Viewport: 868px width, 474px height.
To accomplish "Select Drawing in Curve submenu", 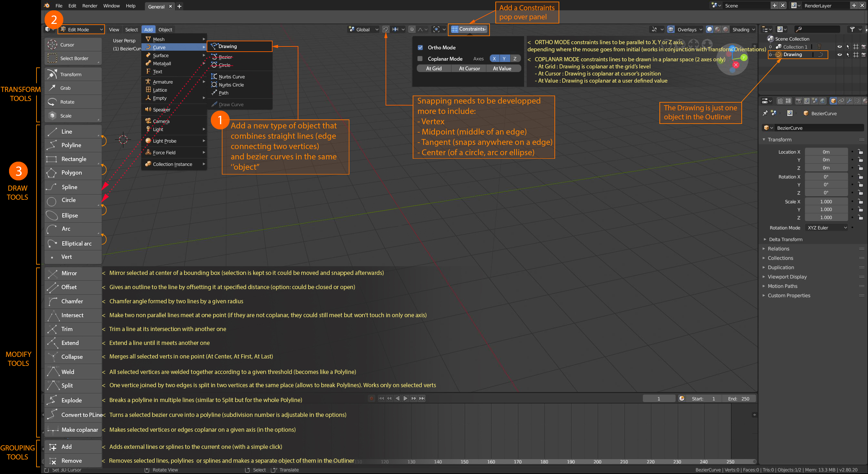I will (x=239, y=46).
